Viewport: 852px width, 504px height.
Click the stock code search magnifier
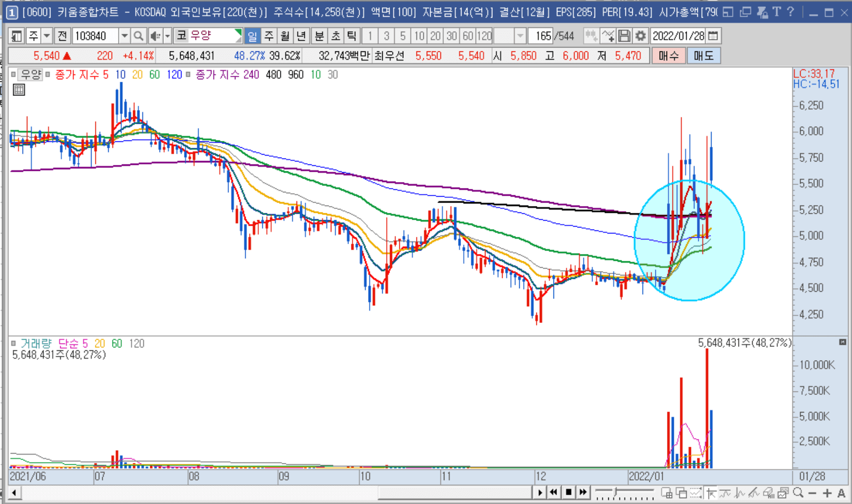[138, 36]
